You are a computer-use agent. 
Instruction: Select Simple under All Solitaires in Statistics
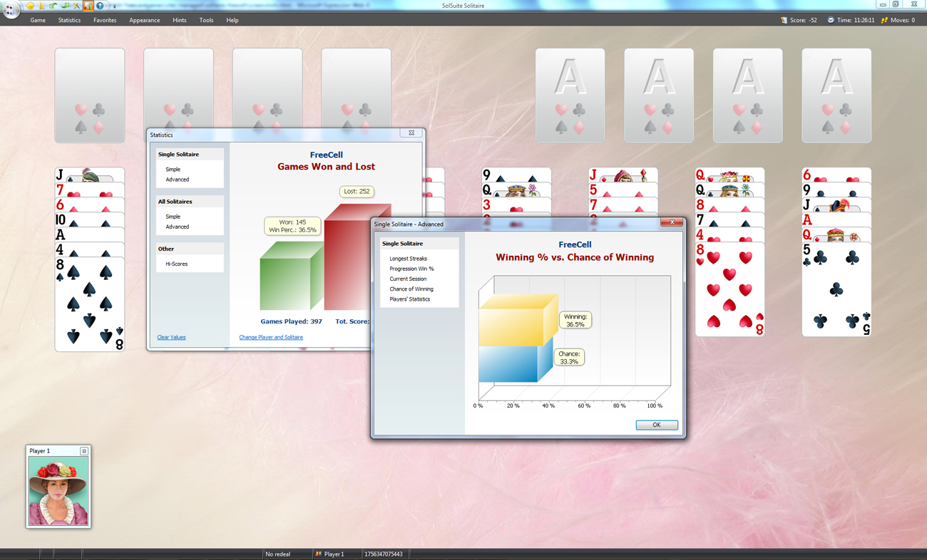(173, 217)
